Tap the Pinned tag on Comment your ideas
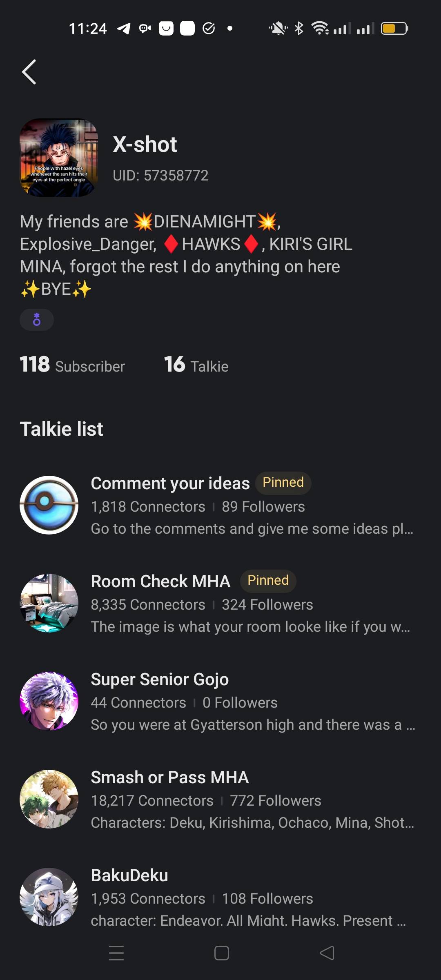Screen dimensions: 441x980 [283, 483]
